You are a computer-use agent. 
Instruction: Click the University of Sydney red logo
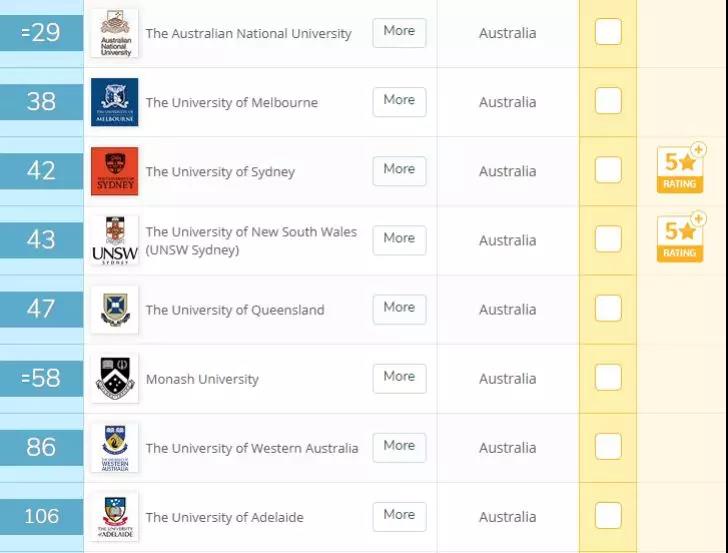click(x=115, y=171)
